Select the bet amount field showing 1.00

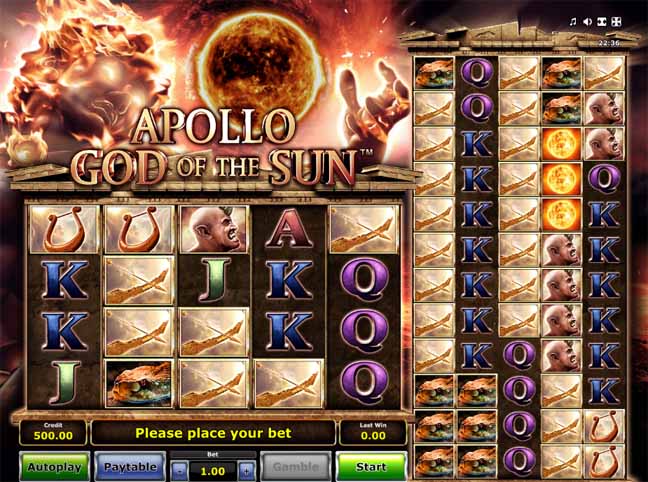(x=212, y=471)
